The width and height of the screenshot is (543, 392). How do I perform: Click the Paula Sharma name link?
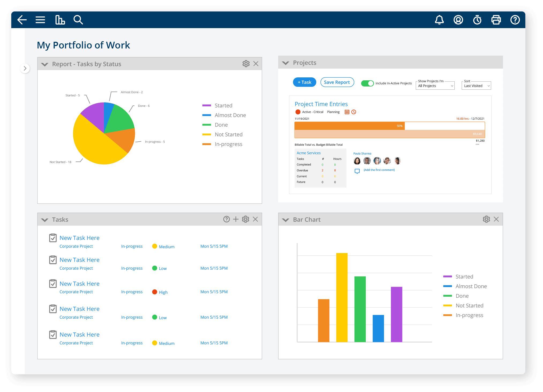(362, 153)
